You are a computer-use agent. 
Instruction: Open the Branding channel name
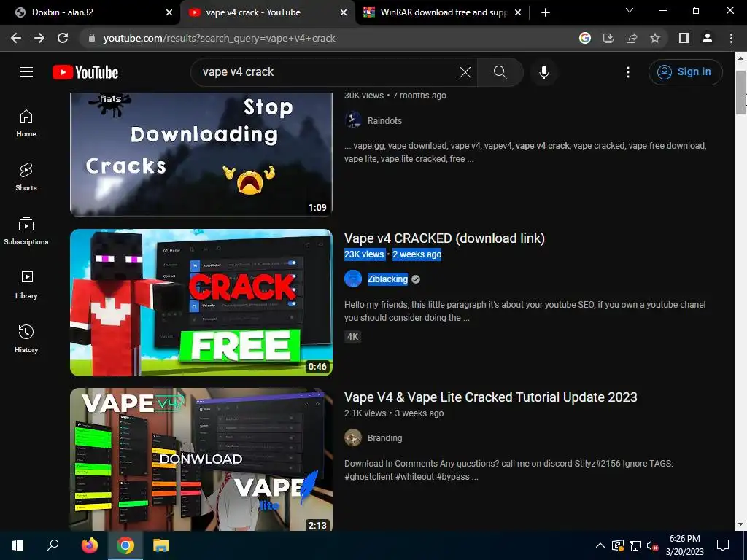pyautogui.click(x=384, y=438)
